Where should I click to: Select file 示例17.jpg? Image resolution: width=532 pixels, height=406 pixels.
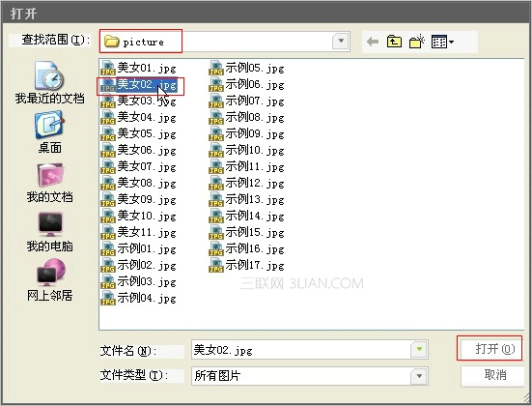tap(246, 265)
